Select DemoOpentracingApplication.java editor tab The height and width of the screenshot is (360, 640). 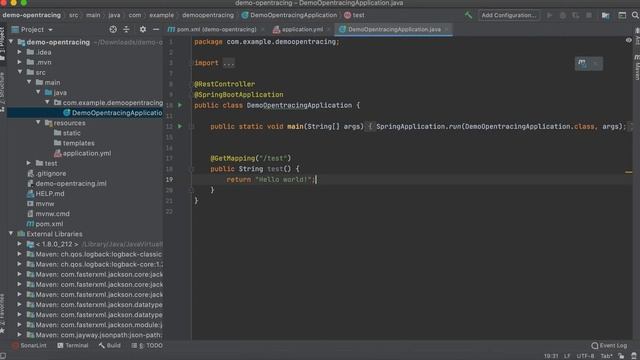click(x=394, y=29)
